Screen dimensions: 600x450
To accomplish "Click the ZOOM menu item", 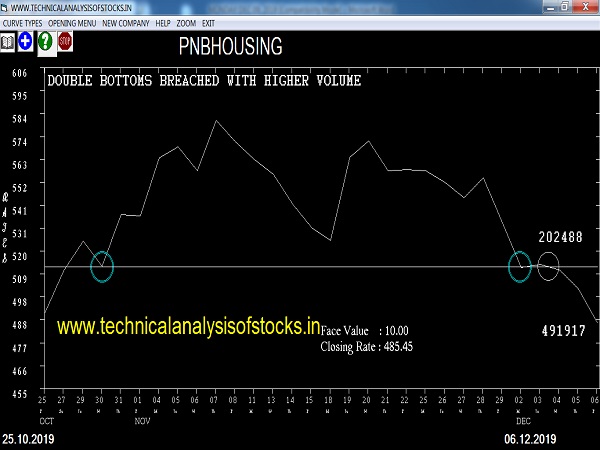I will click(187, 21).
